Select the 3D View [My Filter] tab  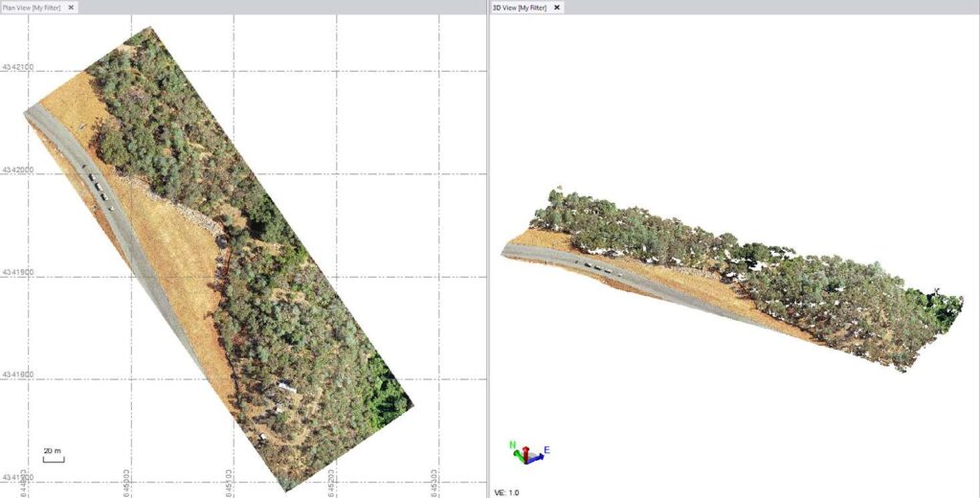(x=520, y=8)
